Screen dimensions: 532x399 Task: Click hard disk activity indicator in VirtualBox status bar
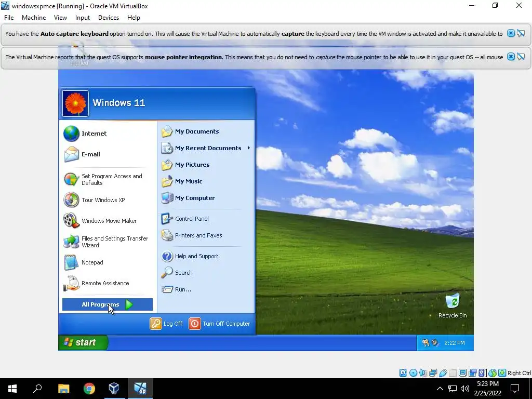click(x=403, y=373)
